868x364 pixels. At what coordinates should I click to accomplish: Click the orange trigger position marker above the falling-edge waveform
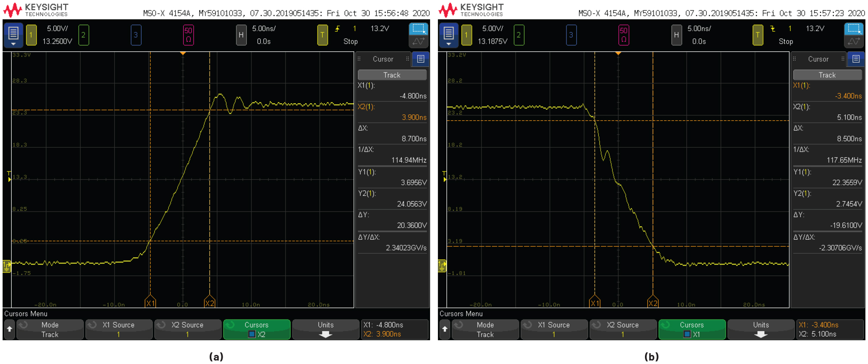(618, 53)
